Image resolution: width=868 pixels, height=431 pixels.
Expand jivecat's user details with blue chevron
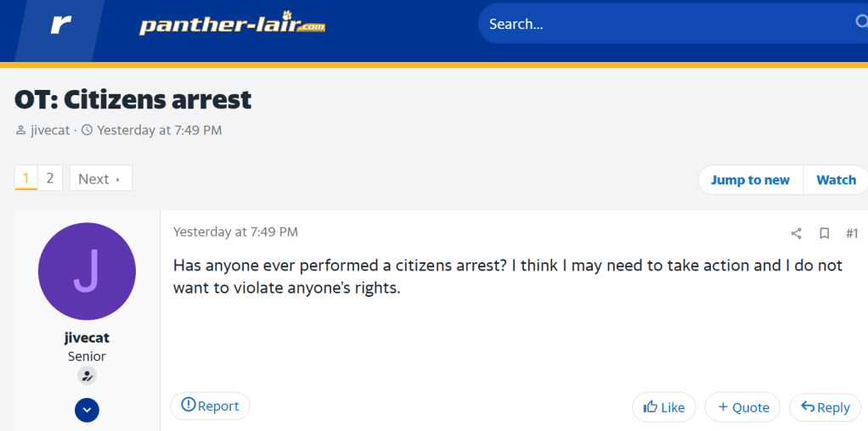87,411
